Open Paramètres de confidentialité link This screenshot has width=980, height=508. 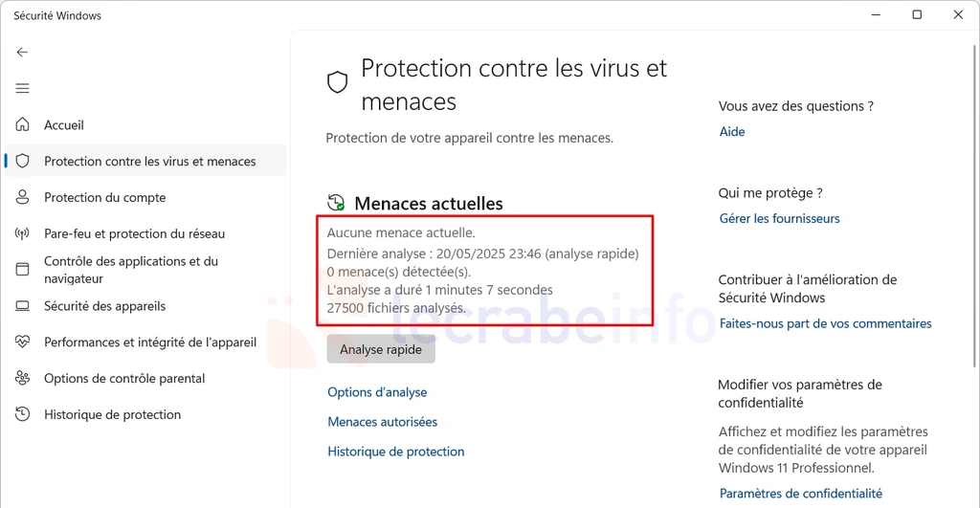pyautogui.click(x=801, y=494)
